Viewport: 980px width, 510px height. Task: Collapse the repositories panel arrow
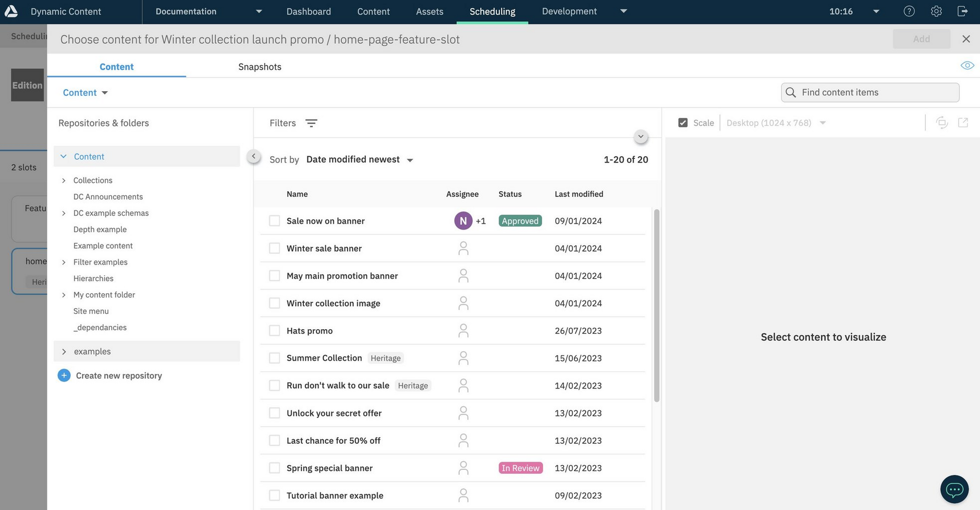pos(253,156)
